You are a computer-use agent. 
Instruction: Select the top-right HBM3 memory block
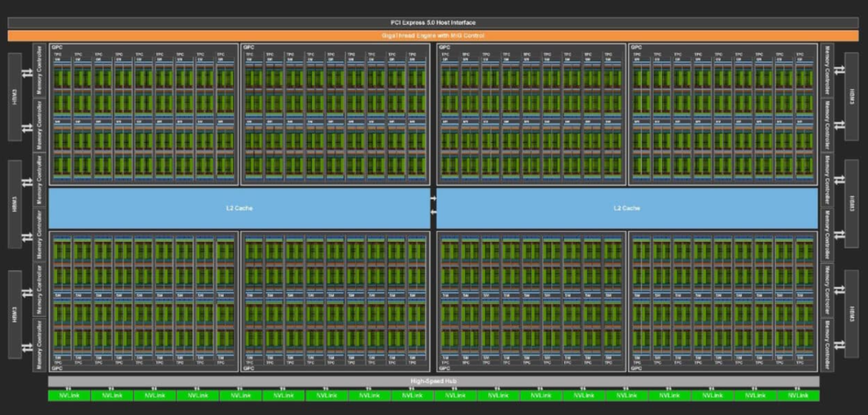click(852, 97)
